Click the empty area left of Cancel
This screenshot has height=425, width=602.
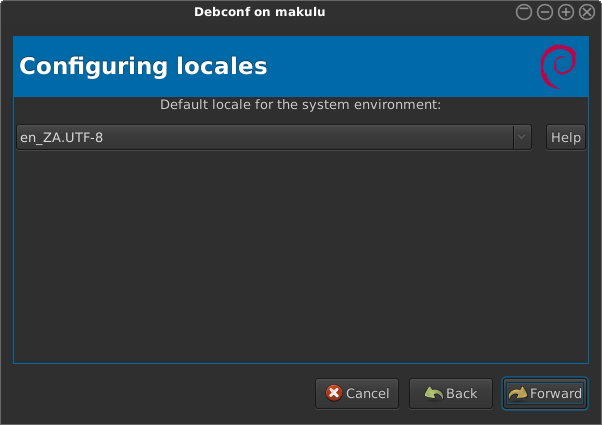coord(160,393)
